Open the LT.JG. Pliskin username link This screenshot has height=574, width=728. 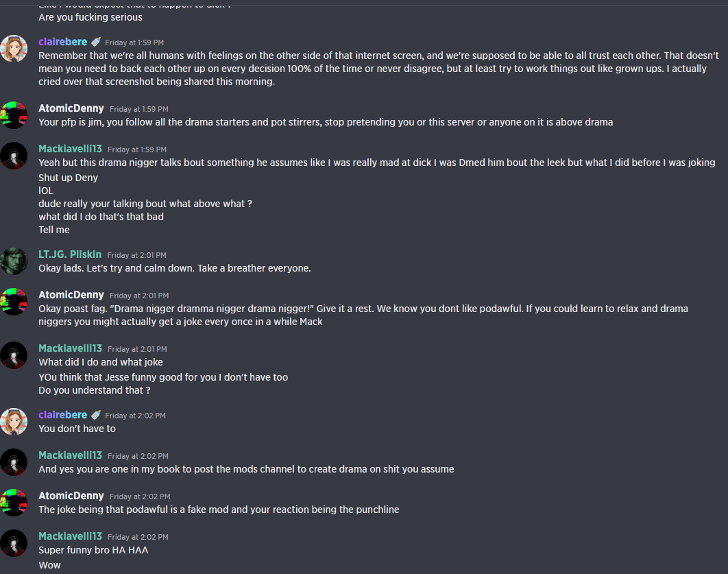(70, 254)
